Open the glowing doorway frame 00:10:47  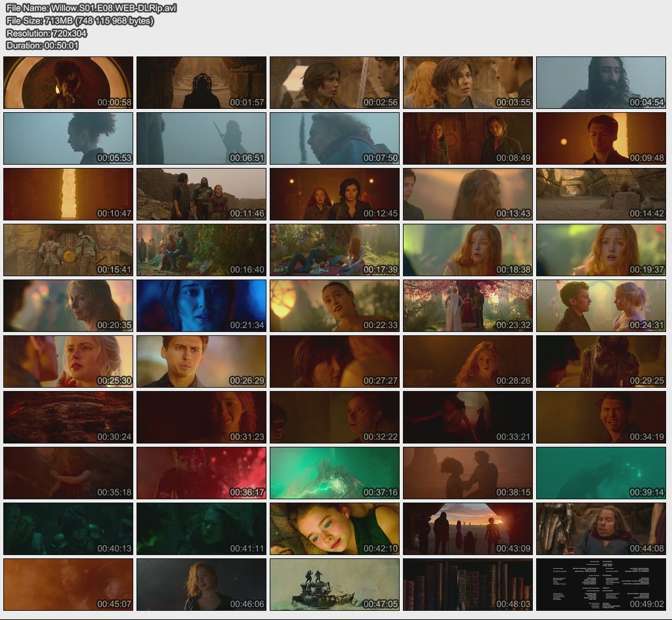click(68, 194)
